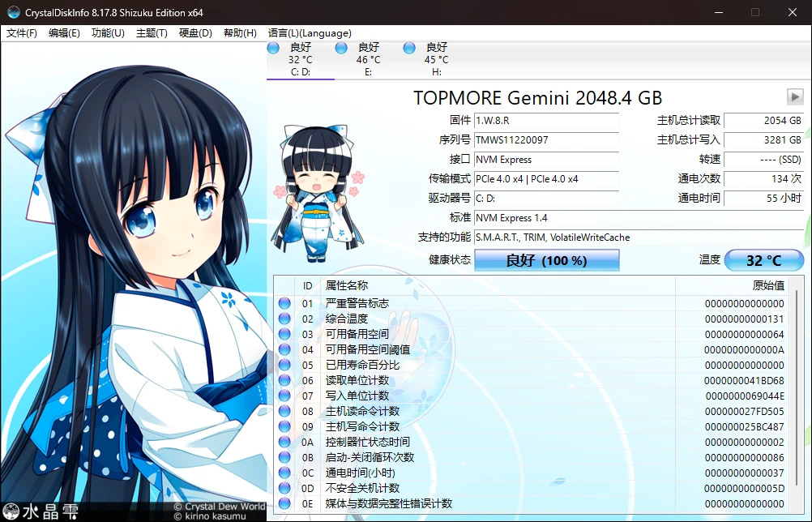This screenshot has width=812, height=522.
Task: Click the power-on hours value 55 小时
Action: tap(764, 199)
